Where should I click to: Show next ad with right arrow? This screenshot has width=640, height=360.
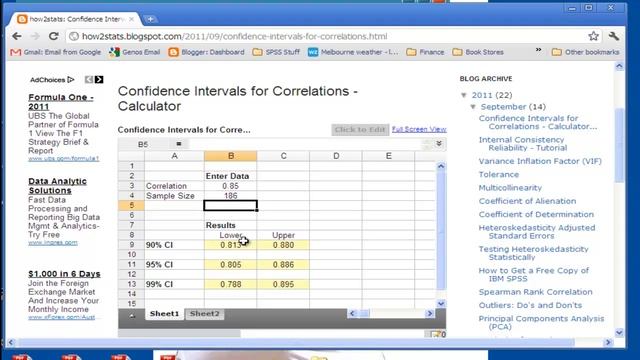pos(99,80)
